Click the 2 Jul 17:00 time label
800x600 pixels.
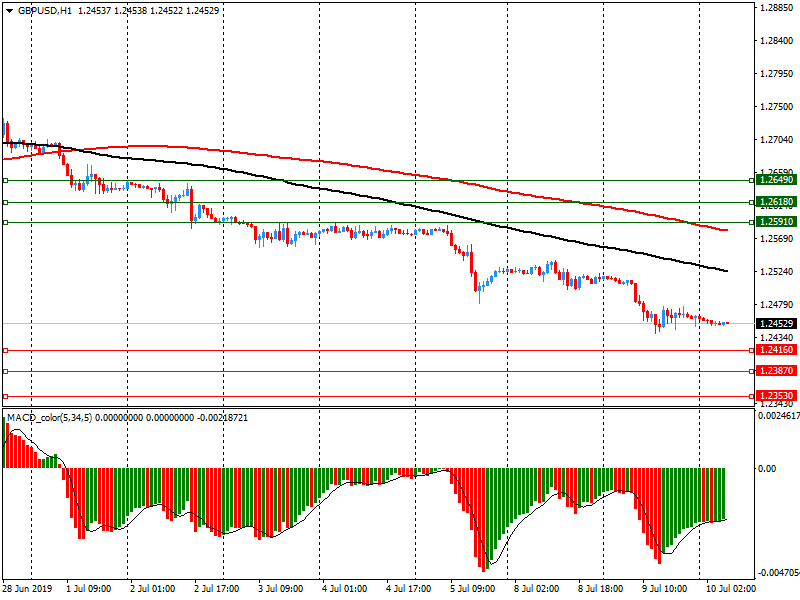[217, 588]
